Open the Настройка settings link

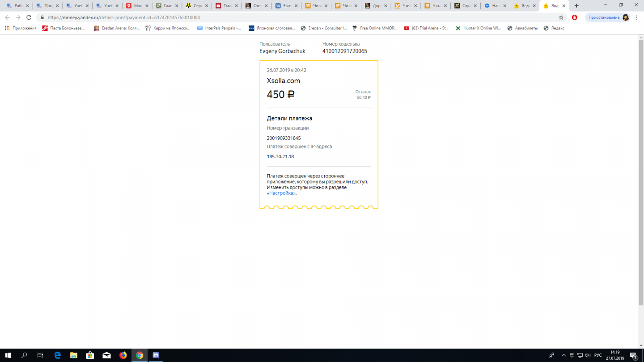click(x=281, y=193)
